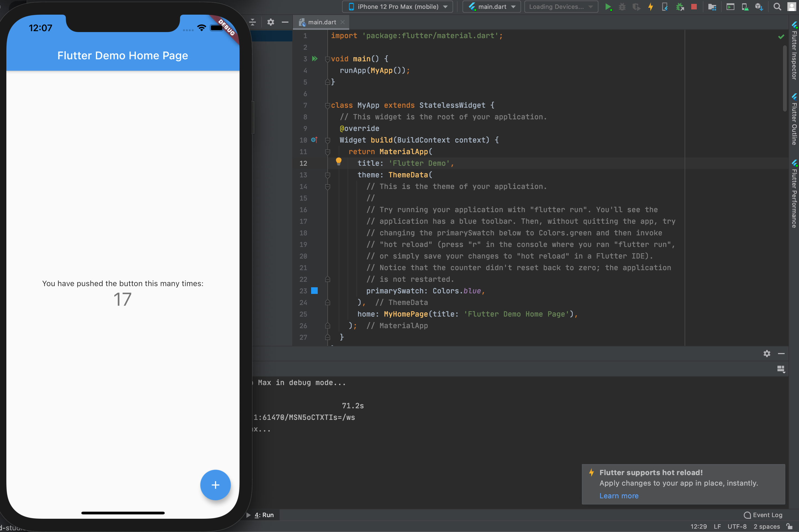799x532 pixels.
Task: Click the blue color swatch on line 23
Action: [314, 291]
